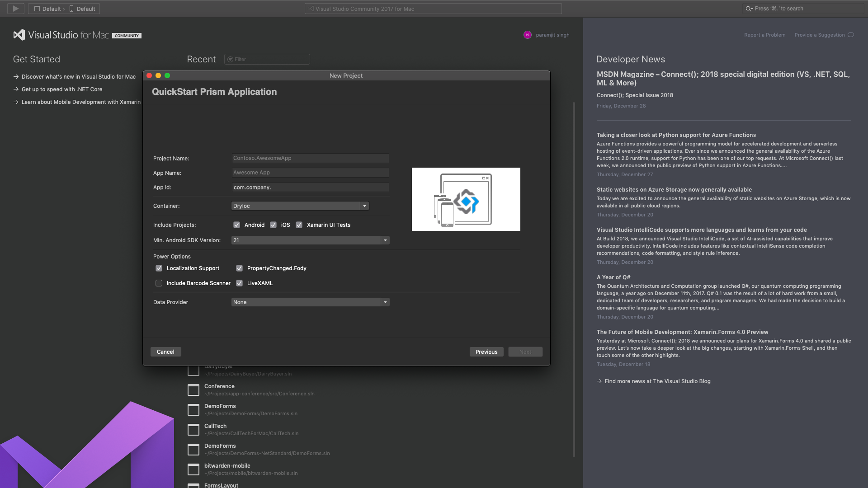Screen dimensions: 868x488
Task: Click the Conference solution icon in Recent
Action: (x=193, y=389)
